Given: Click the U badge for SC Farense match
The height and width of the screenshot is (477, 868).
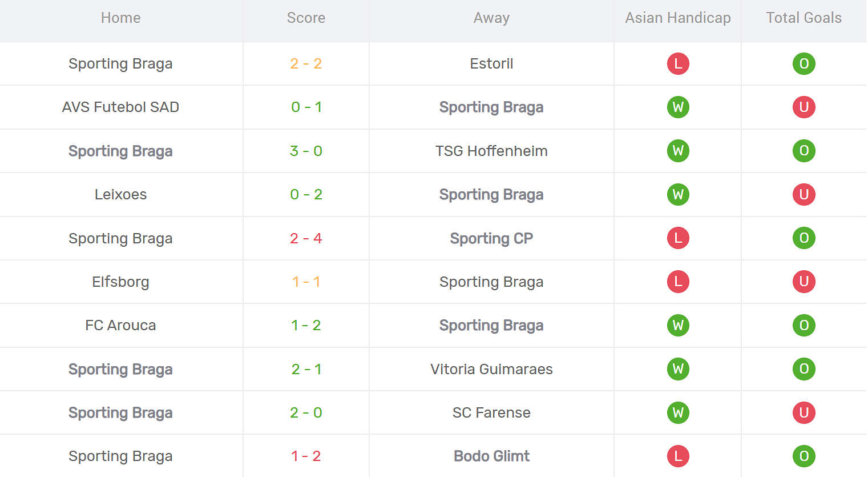Looking at the screenshot, I should tap(804, 412).
